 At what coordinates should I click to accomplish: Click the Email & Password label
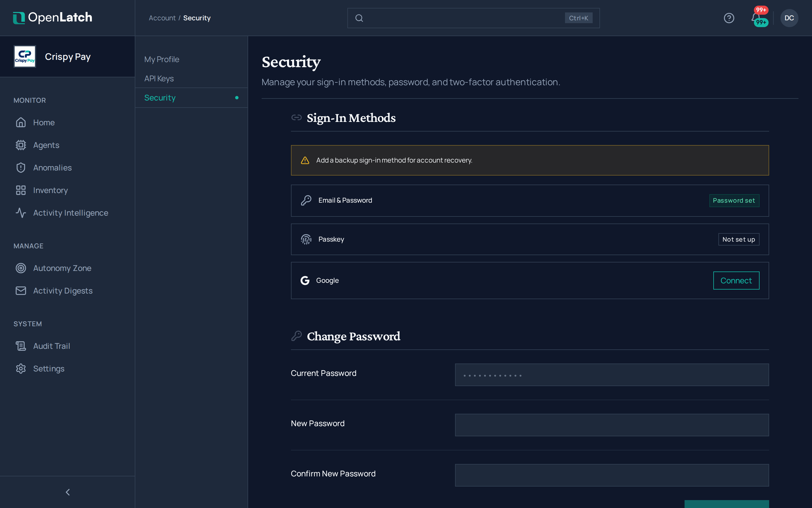[345, 200]
